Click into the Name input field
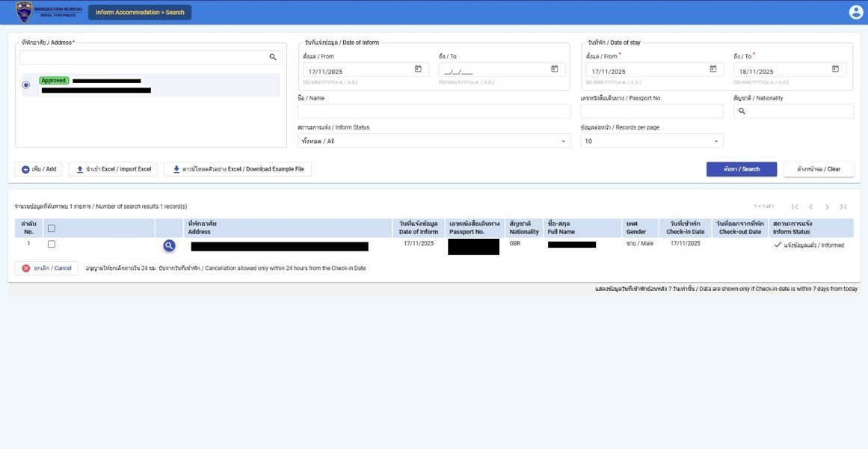Screen dimensions: 868x449 pos(434,111)
